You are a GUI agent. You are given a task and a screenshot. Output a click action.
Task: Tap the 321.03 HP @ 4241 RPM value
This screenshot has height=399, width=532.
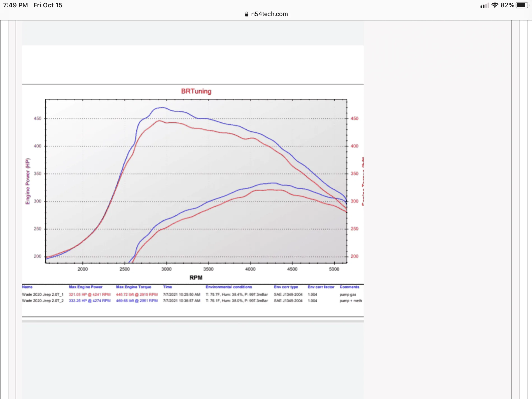point(90,295)
